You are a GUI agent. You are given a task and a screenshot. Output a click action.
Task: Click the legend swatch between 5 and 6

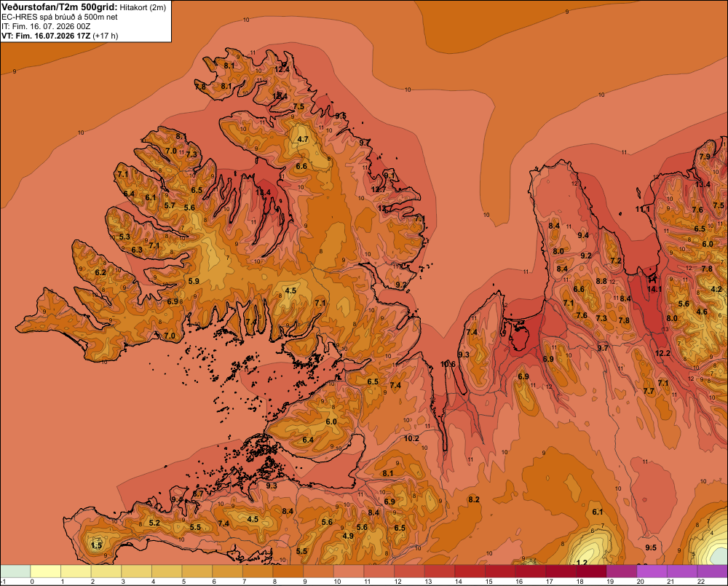click(x=197, y=571)
